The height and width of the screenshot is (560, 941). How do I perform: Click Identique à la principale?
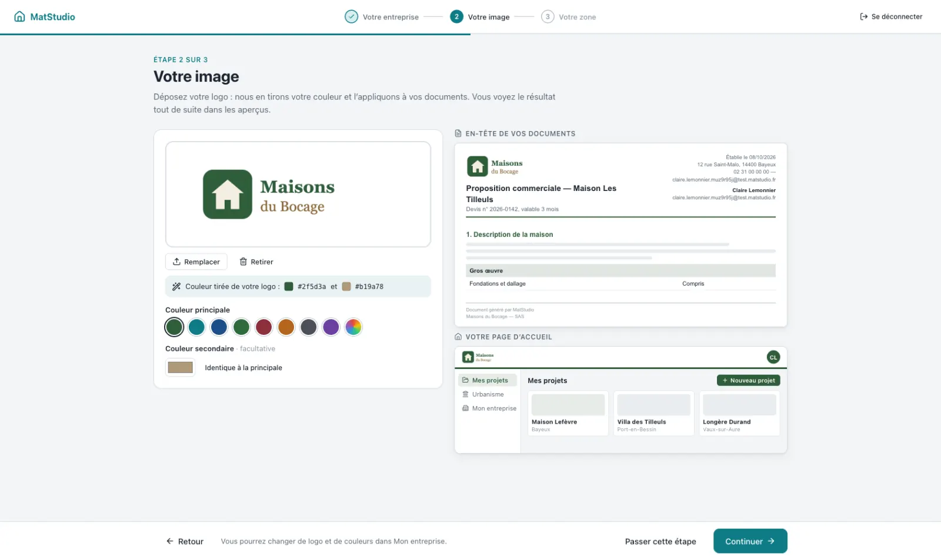click(243, 368)
